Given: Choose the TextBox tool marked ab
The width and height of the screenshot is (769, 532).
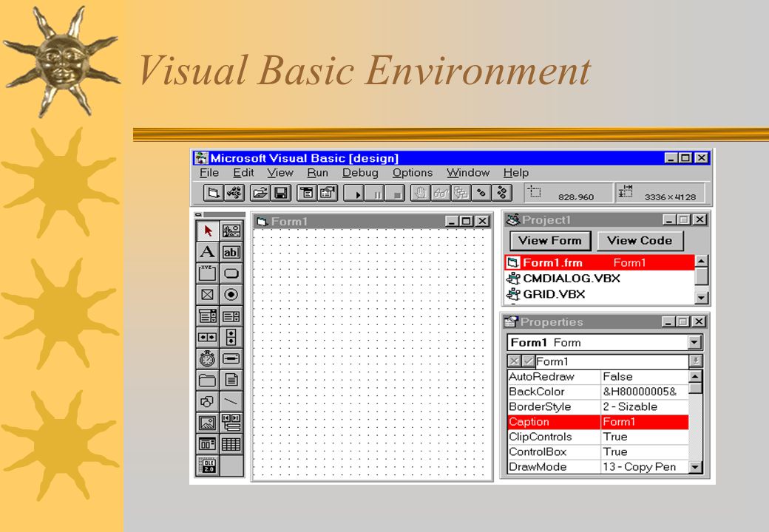Looking at the screenshot, I should (231, 252).
